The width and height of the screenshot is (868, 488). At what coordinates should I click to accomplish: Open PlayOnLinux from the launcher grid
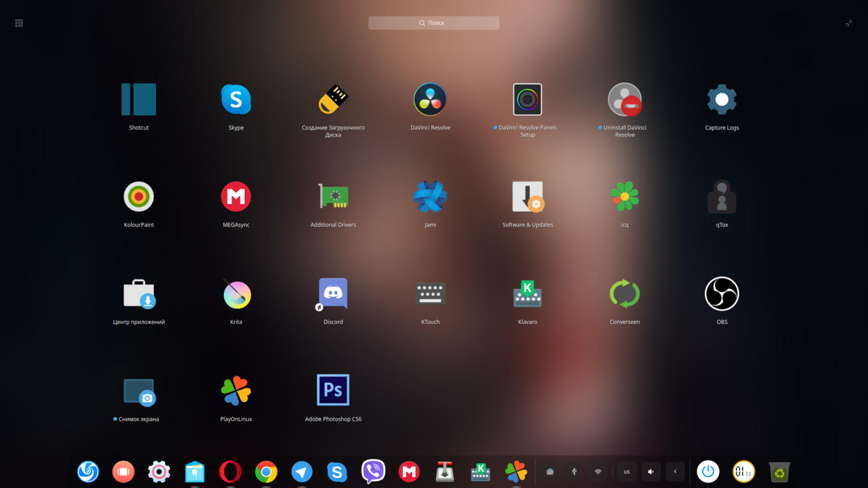236,391
